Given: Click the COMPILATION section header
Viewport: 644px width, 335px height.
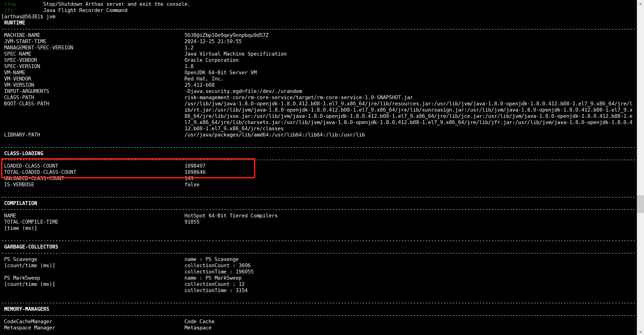Looking at the screenshot, I should pyautogui.click(x=20, y=203).
